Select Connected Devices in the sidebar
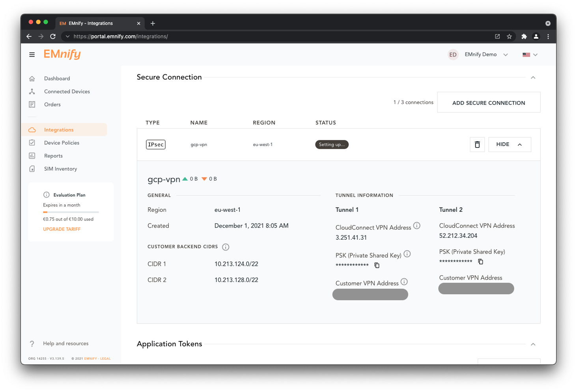 click(67, 91)
